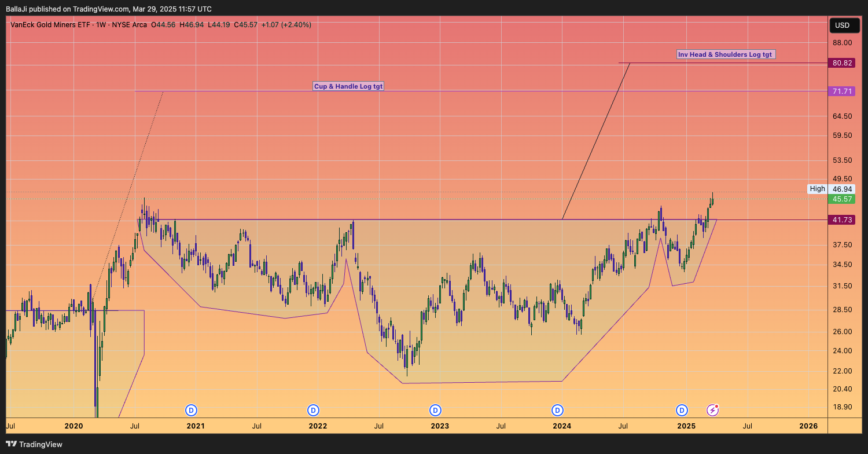Click the NYSE Arca exchange label
Viewport: 868px width, 454px height.
click(x=130, y=25)
